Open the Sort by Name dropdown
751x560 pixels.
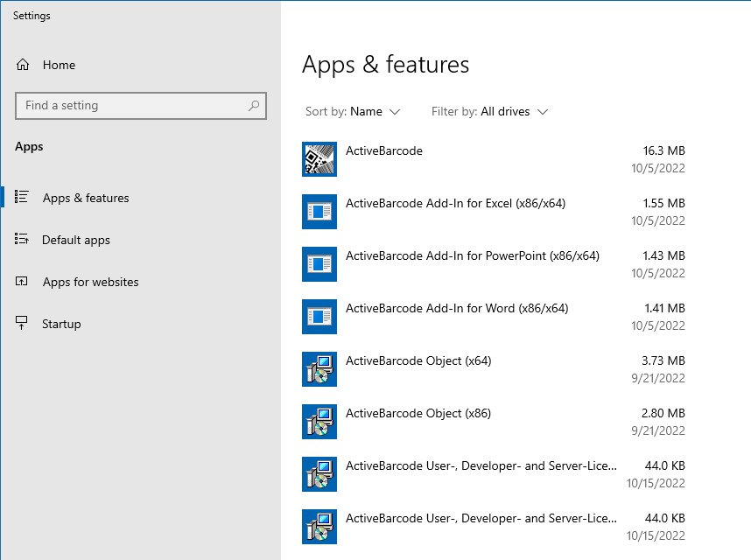[353, 111]
